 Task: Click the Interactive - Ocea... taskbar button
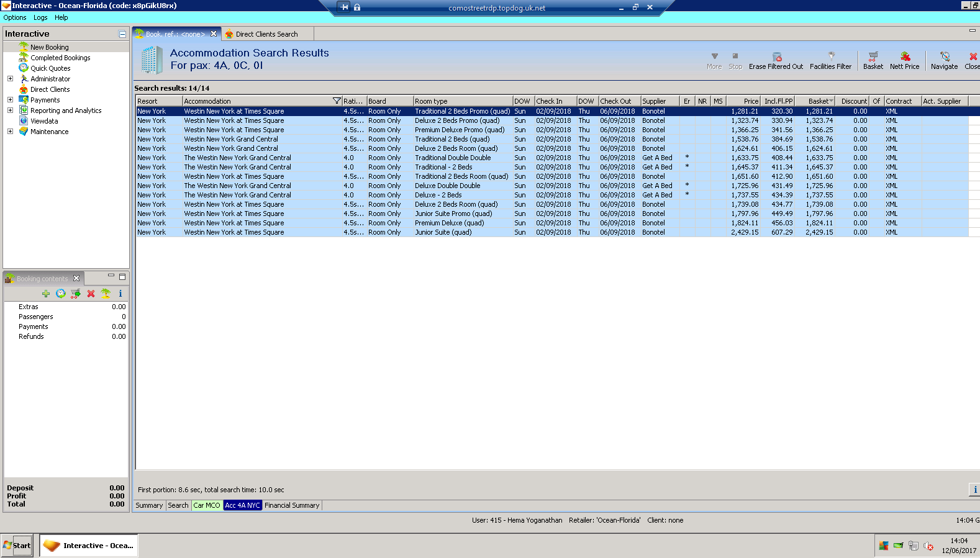coord(89,546)
